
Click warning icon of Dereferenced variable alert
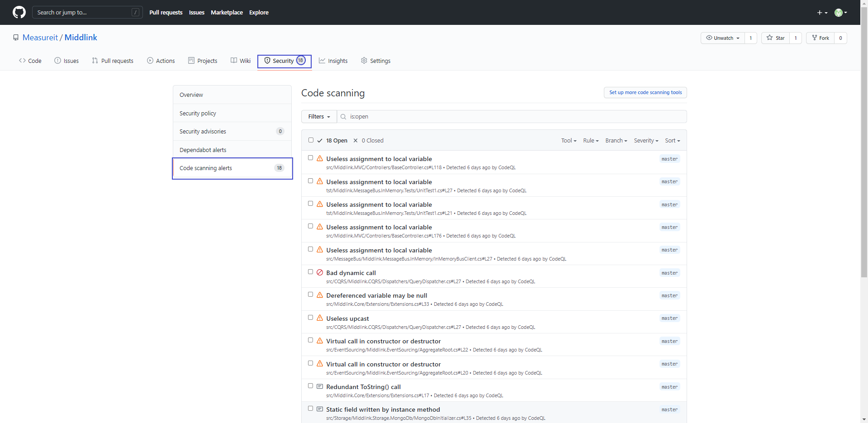[x=320, y=295]
